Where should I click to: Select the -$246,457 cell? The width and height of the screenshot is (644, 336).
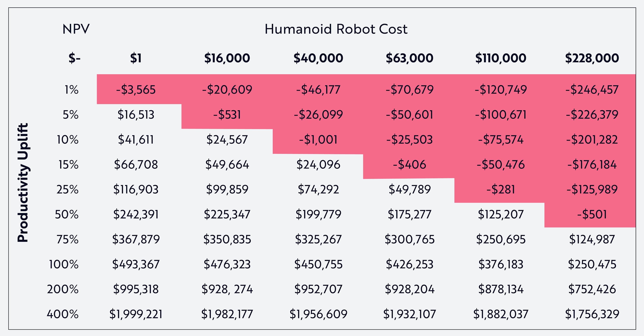point(592,90)
